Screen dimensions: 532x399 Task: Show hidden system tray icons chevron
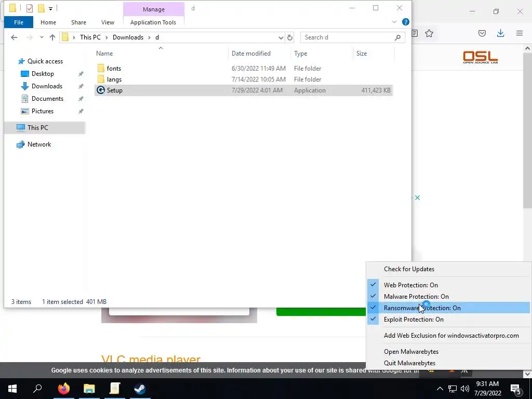pos(440,389)
